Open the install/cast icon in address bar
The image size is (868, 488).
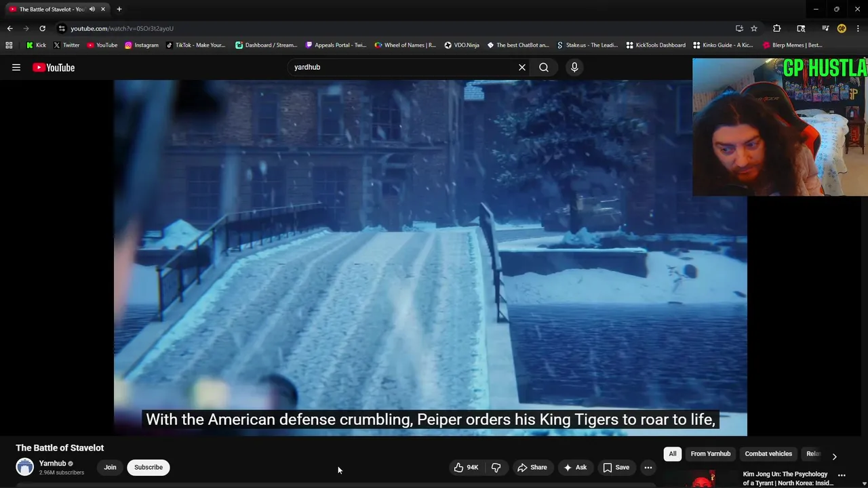(739, 28)
